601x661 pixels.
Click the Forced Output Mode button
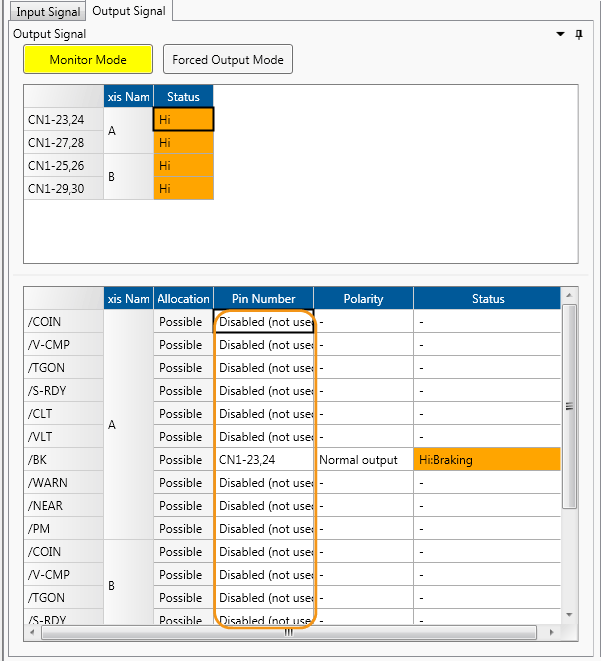pyautogui.click(x=228, y=60)
